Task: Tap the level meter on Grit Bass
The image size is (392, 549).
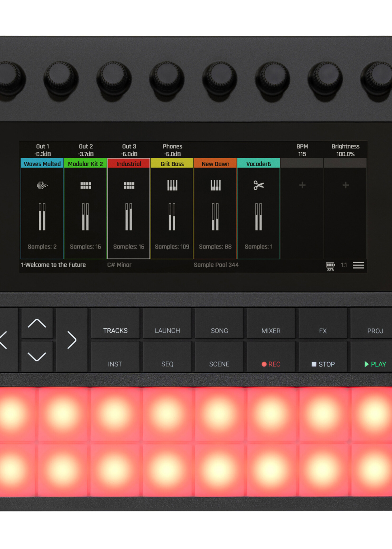Action: point(172,217)
